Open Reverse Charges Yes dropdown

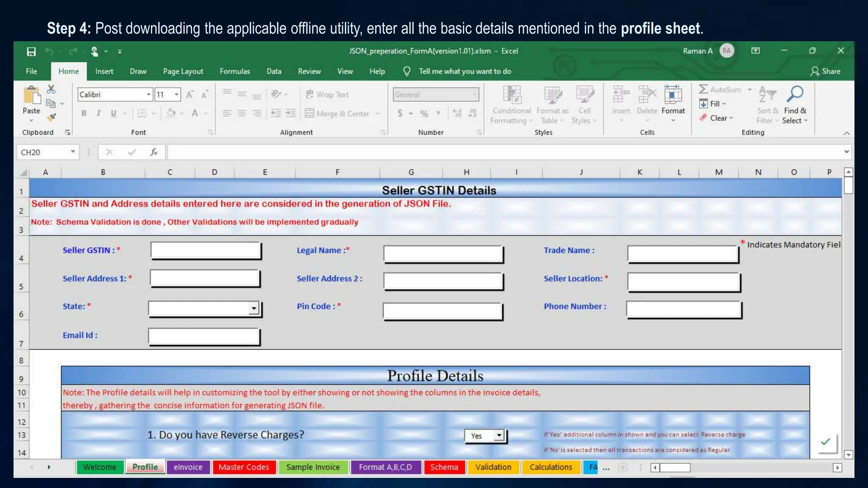pos(499,435)
